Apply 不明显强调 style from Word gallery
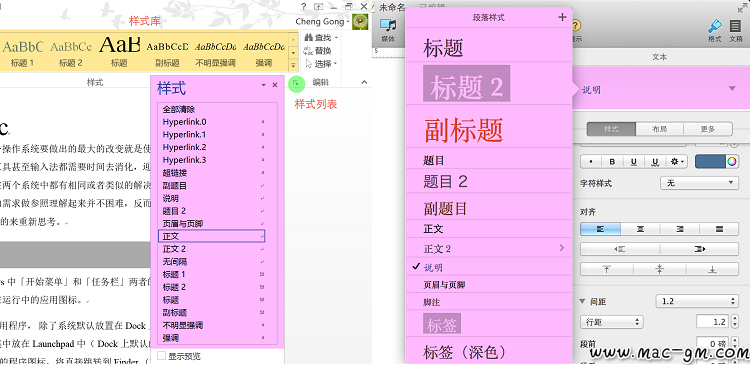This screenshot has height=365, width=750. [x=216, y=53]
